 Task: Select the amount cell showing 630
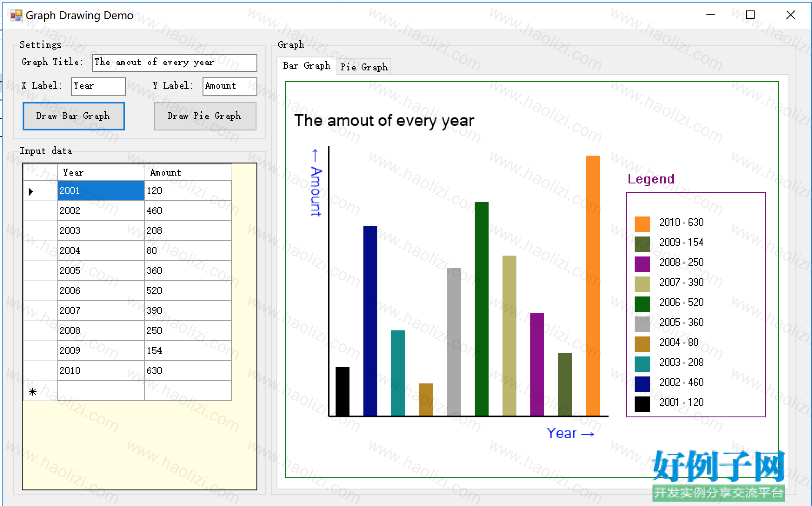pyautogui.click(x=188, y=371)
